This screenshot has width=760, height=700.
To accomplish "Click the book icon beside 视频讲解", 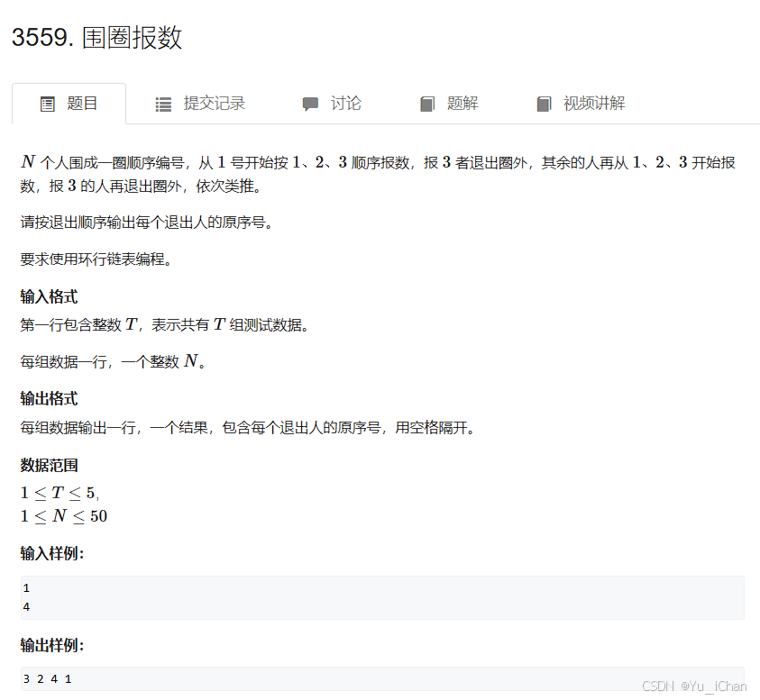I will point(544,105).
